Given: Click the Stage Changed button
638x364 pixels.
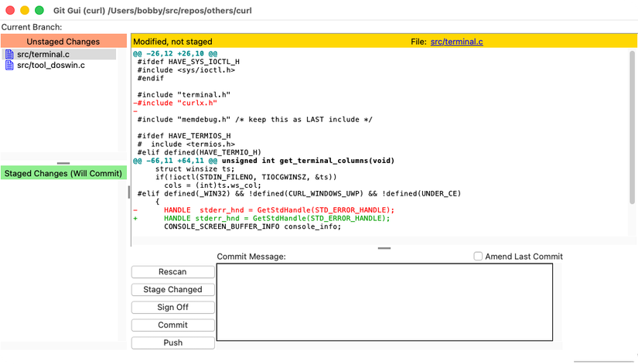Looking at the screenshot, I should [x=172, y=290].
